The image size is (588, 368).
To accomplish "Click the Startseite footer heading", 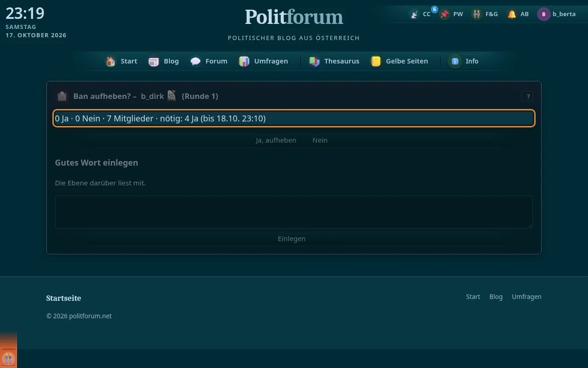I will (x=63, y=298).
